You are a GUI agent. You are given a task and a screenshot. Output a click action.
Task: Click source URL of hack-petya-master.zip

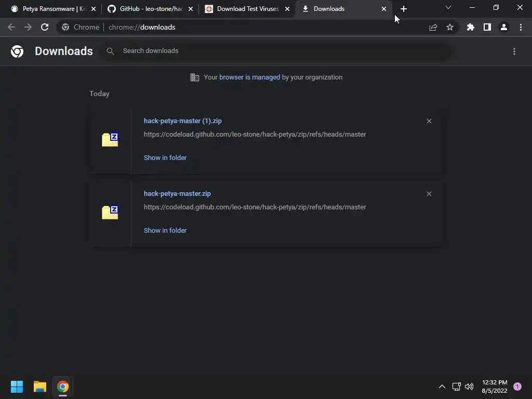pyautogui.click(x=255, y=207)
